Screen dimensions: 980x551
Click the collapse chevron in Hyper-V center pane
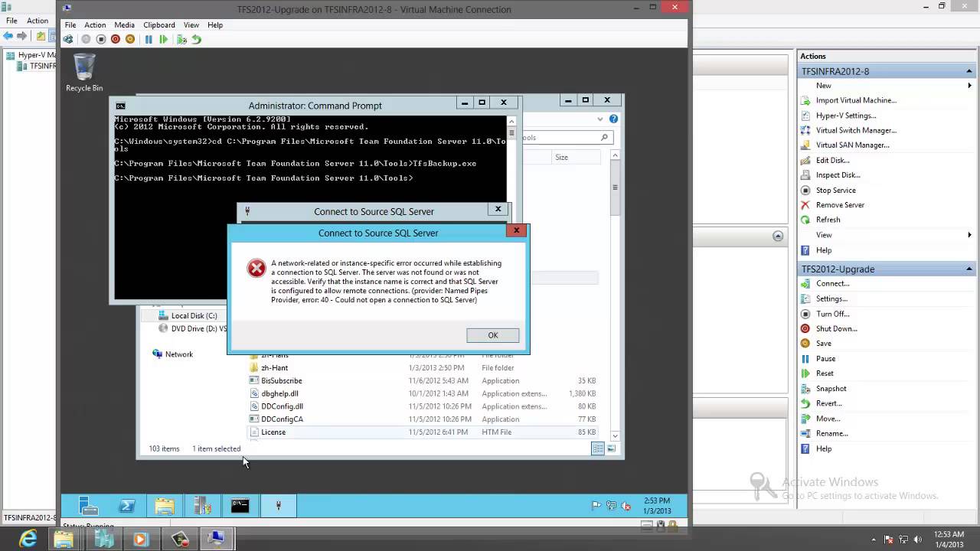click(x=778, y=236)
